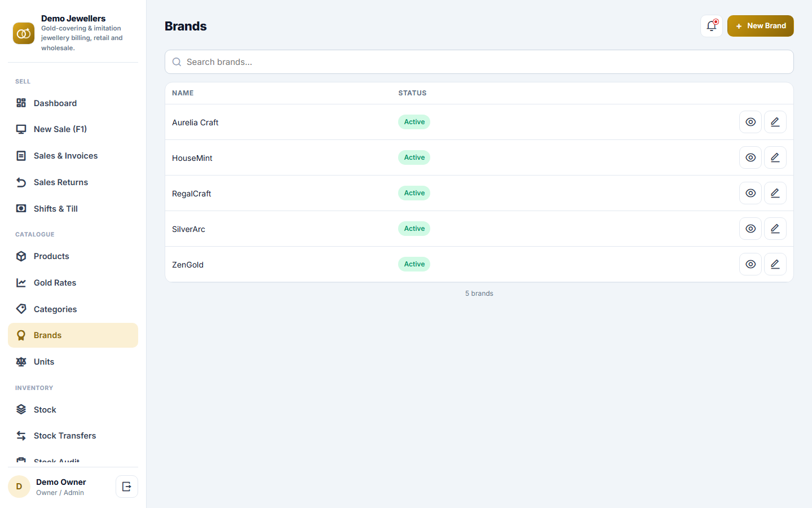Open Sales & Invoices
This screenshot has height=508, width=812.
point(73,156)
